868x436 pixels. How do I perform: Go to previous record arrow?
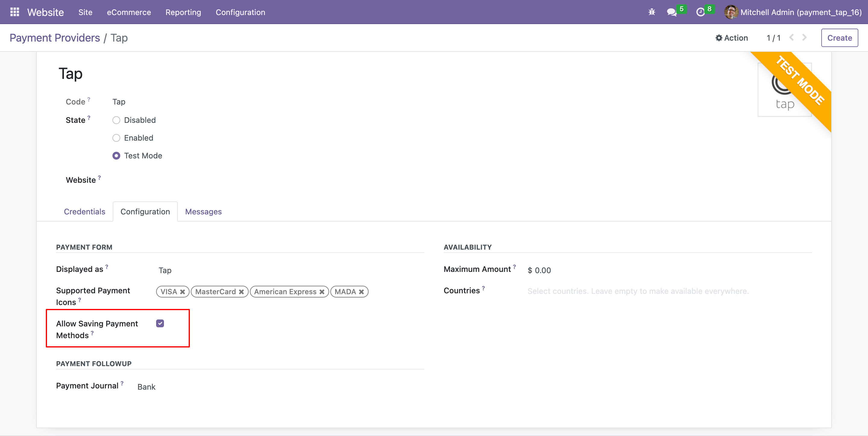pyautogui.click(x=791, y=37)
